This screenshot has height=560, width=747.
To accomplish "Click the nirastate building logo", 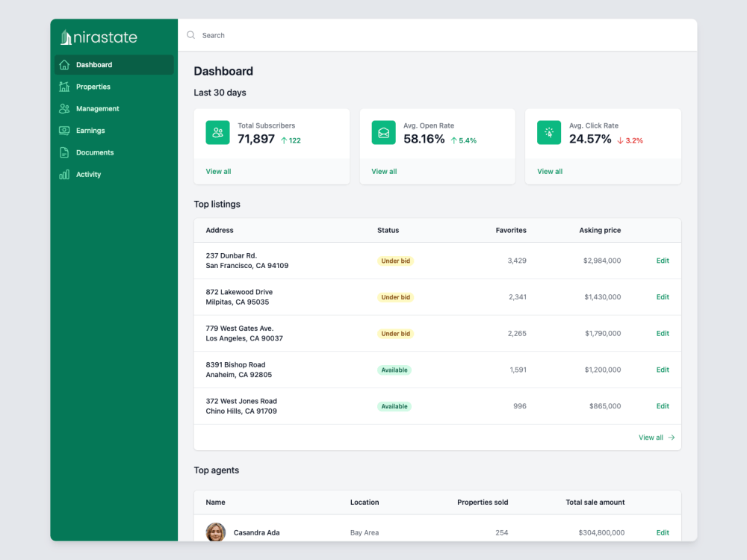I will pos(66,36).
